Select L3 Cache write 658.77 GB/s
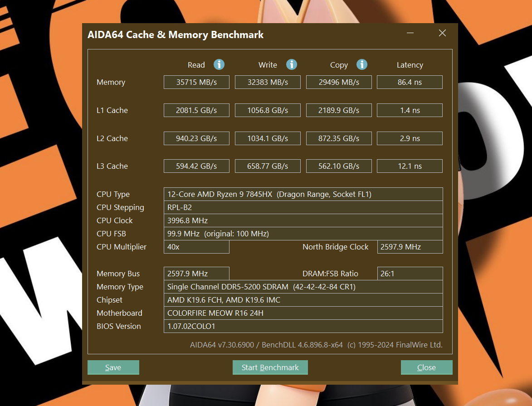532x406 pixels. (268, 166)
